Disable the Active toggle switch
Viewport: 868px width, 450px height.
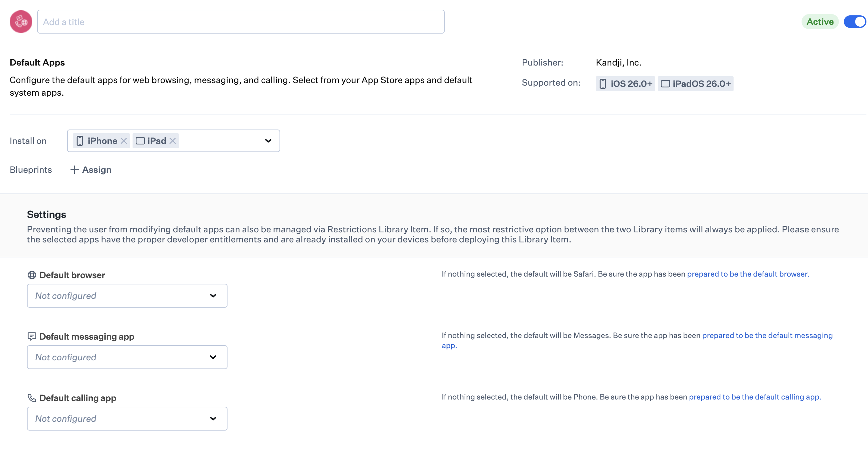pyautogui.click(x=855, y=22)
